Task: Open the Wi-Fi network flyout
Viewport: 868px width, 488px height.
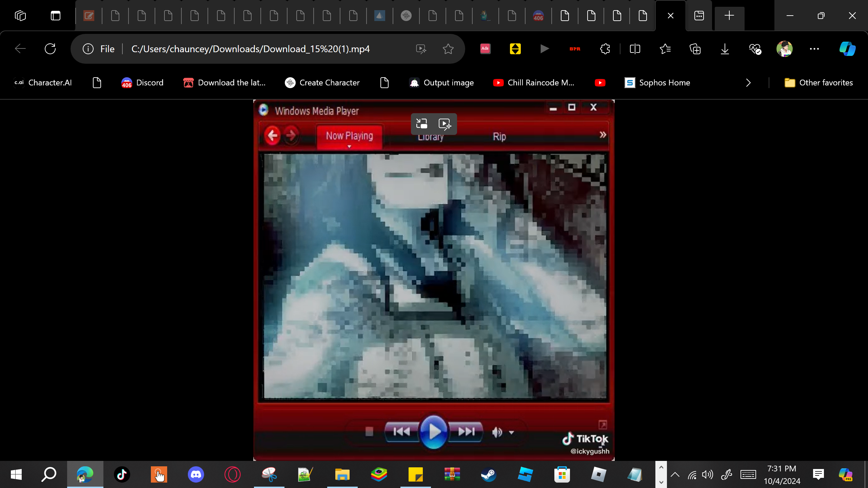Action: 692,474
